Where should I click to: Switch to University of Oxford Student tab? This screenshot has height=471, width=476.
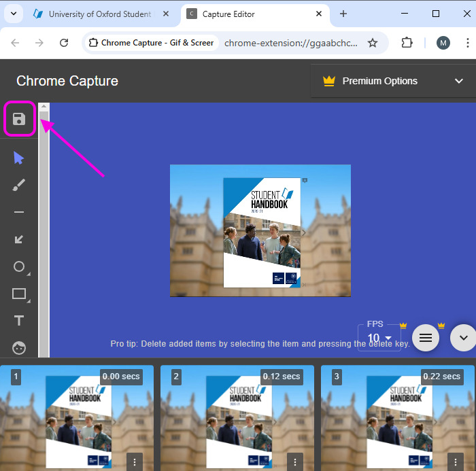pyautogui.click(x=100, y=14)
